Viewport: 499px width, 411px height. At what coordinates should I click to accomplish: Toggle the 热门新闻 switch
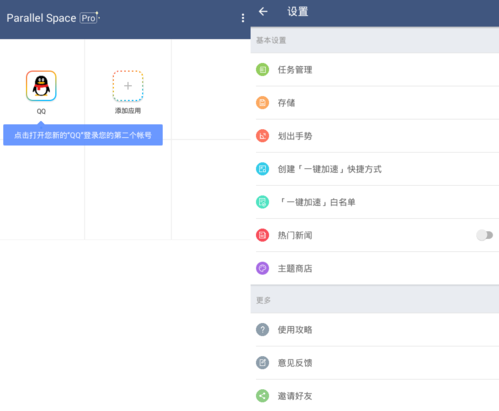(x=484, y=235)
